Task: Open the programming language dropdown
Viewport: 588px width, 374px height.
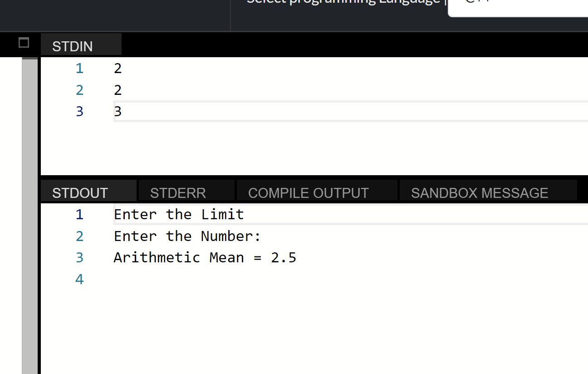Action: pos(517,9)
